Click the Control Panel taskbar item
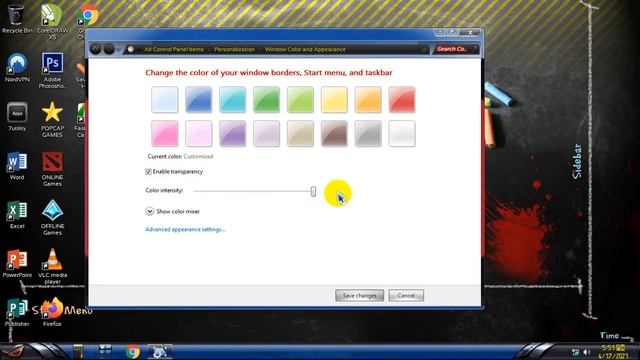Screen dimensions: 640x360 159,351
